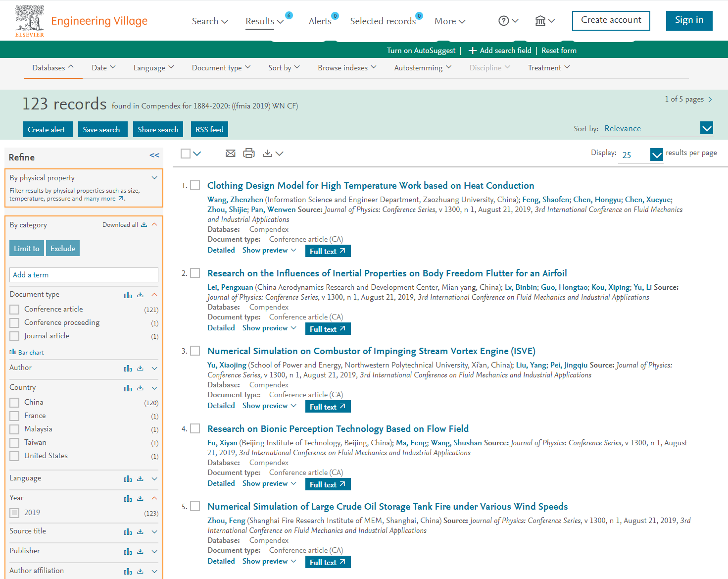This screenshot has height=579, width=728.
Task: Download the Source title facet data
Action: click(141, 532)
